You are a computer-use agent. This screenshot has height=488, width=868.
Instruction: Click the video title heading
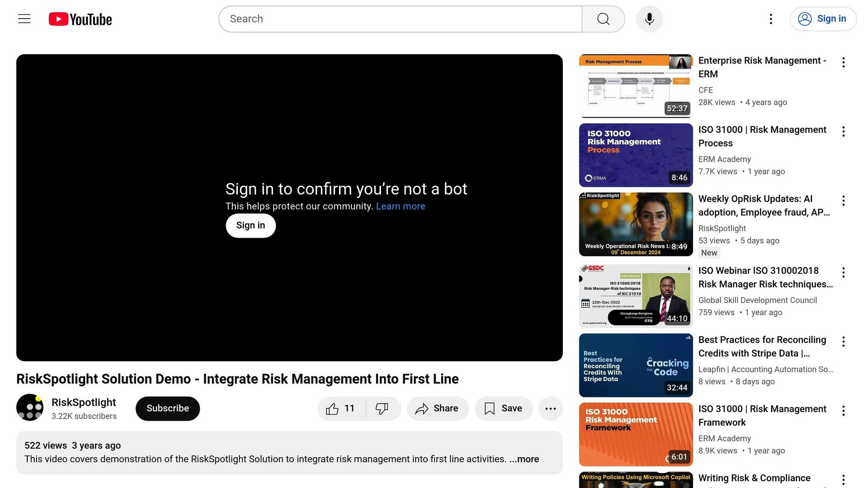[x=237, y=379]
